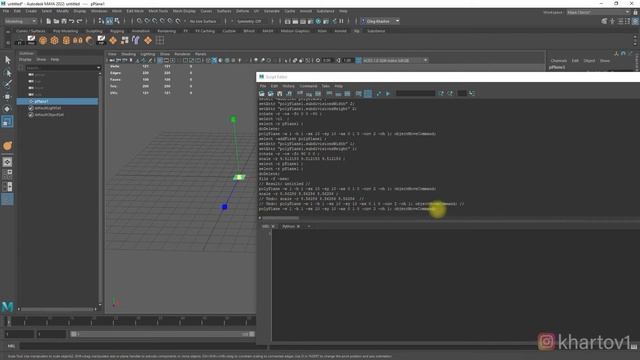
Task: Open Script Editor History menu
Action: pyautogui.click(x=288, y=86)
